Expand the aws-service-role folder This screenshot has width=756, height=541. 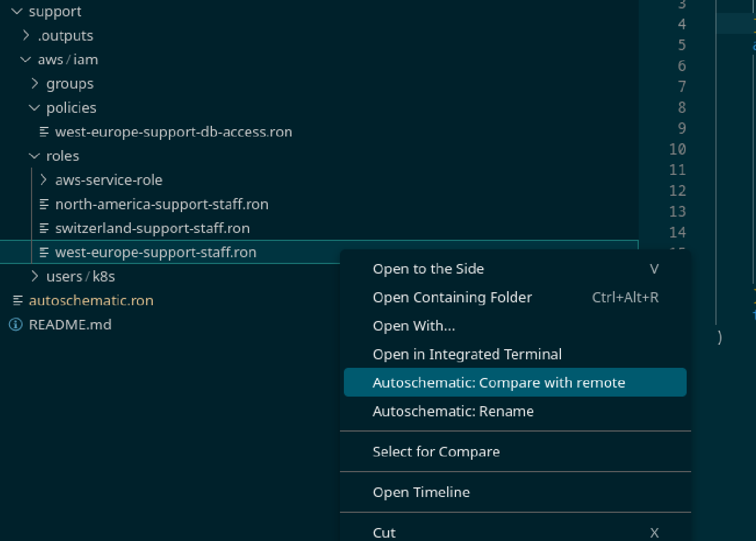(x=43, y=180)
